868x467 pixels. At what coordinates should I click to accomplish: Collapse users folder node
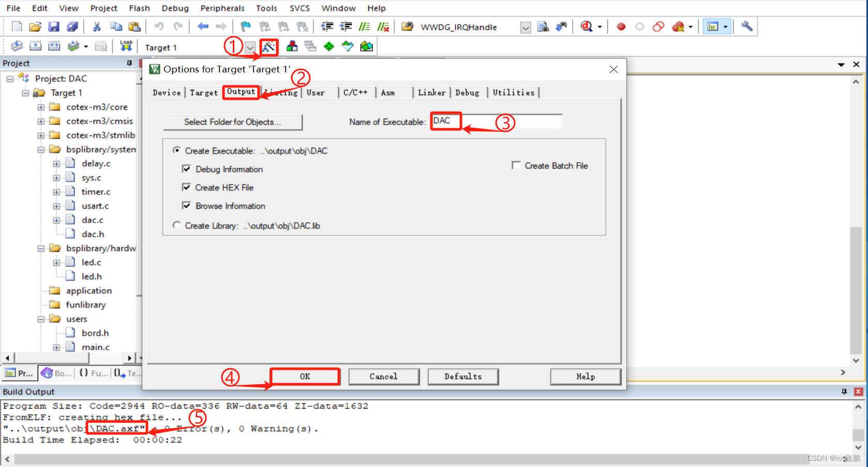tap(41, 320)
